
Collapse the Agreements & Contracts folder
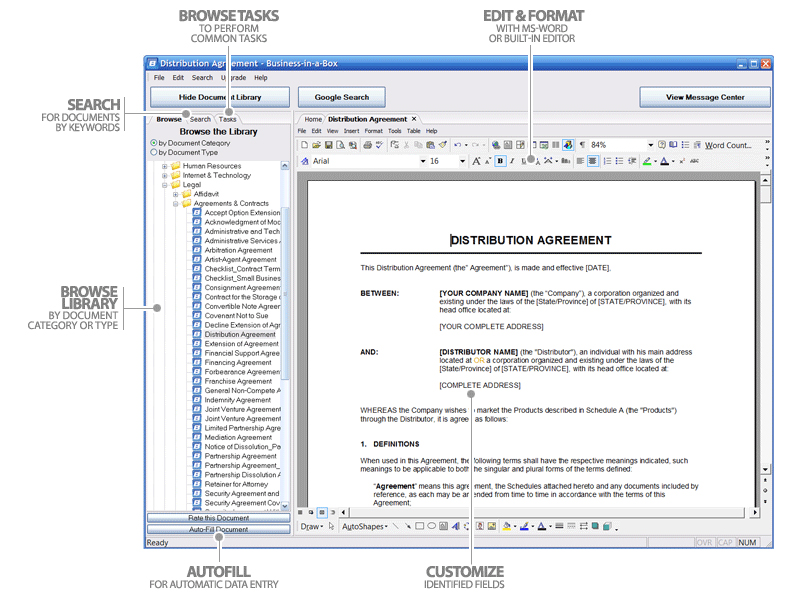176,204
